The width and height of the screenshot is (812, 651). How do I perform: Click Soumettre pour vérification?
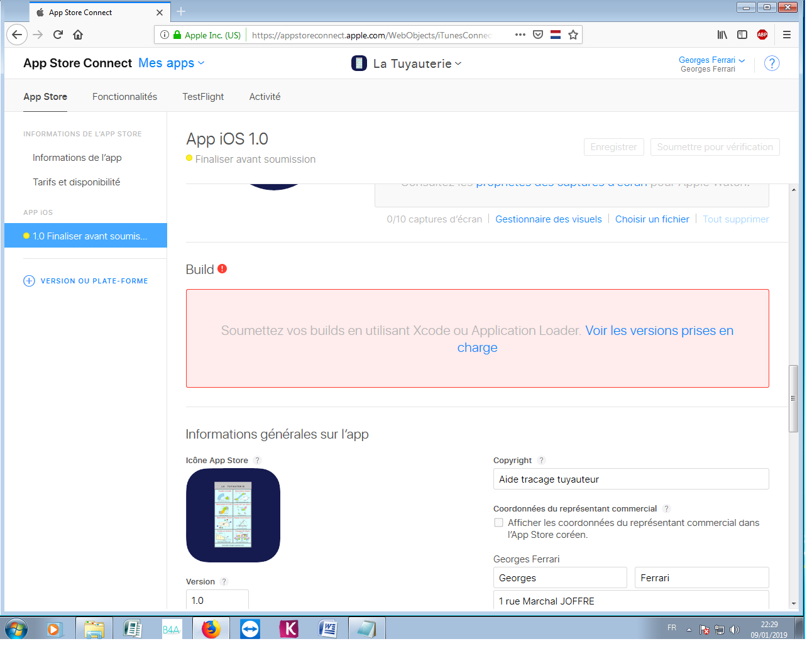pos(715,147)
